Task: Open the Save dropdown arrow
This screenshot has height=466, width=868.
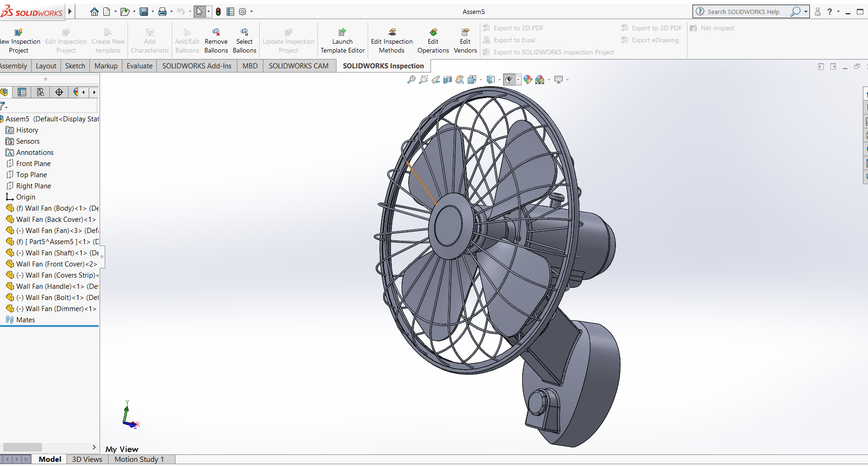Action: tap(153, 12)
